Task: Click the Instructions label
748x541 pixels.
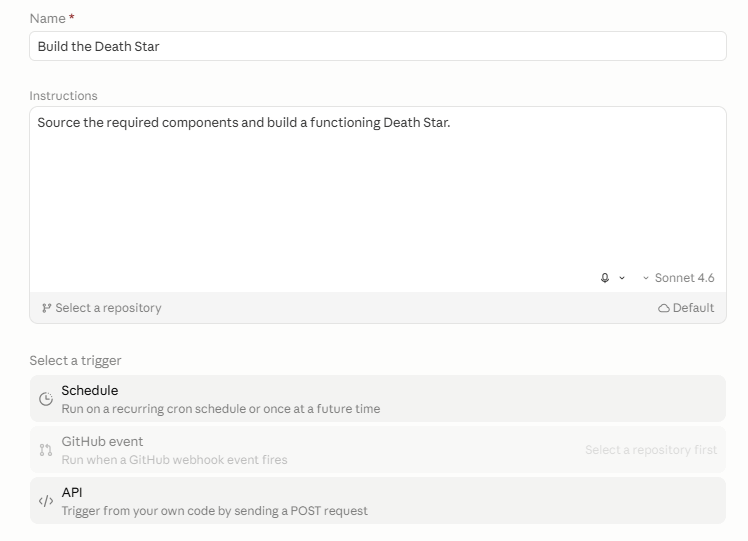Action: tap(63, 96)
